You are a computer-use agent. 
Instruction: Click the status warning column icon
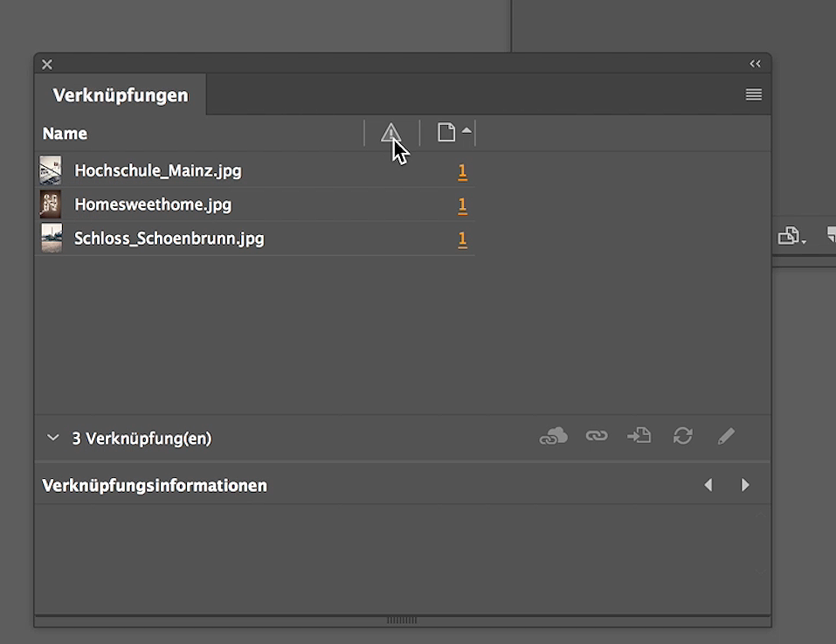[x=390, y=134]
